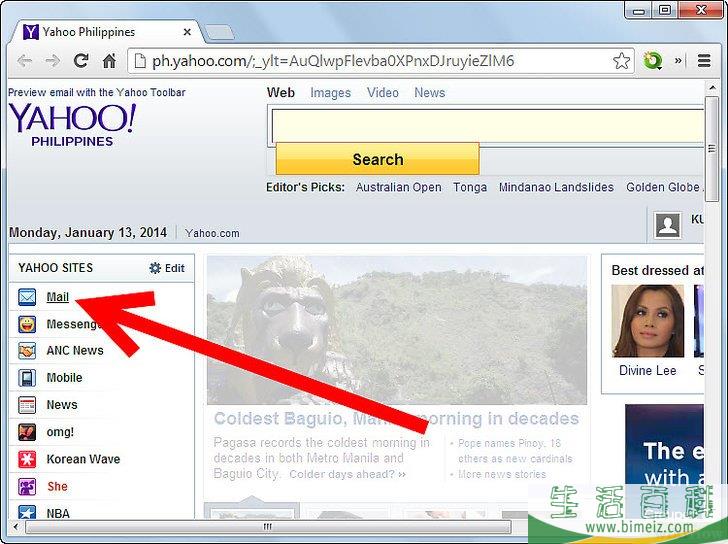This screenshot has width=728, height=544.
Task: Click the horizontal scrollbar left arrow
Action: pyautogui.click(x=16, y=526)
